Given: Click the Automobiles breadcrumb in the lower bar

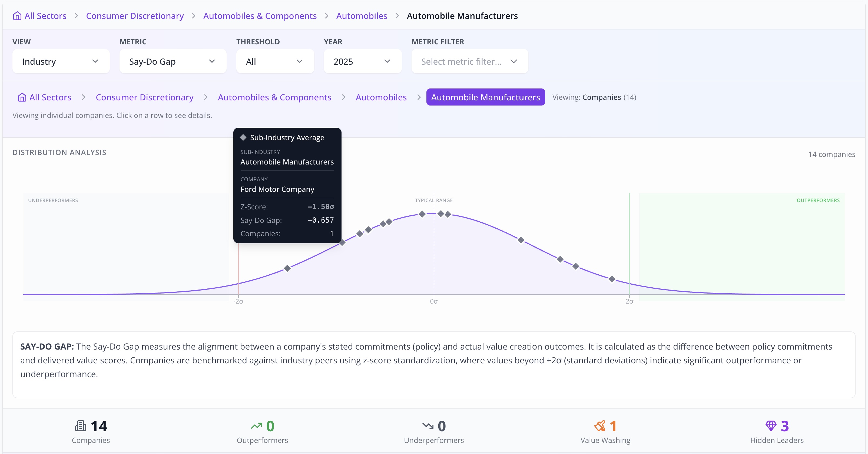Looking at the screenshot, I should pos(381,97).
